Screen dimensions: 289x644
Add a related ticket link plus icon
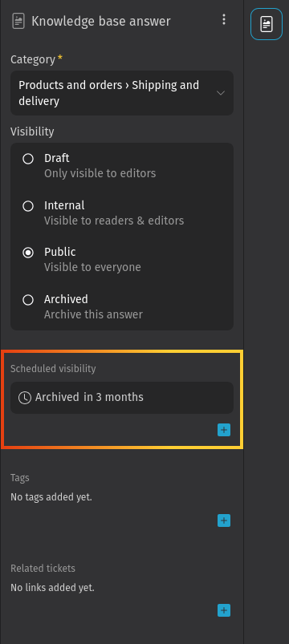click(224, 610)
